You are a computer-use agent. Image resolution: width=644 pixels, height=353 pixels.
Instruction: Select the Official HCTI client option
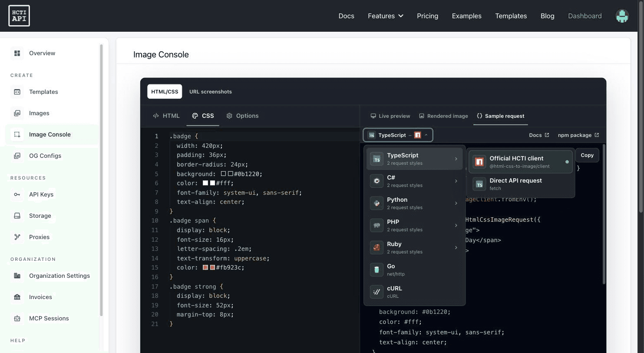(521, 162)
